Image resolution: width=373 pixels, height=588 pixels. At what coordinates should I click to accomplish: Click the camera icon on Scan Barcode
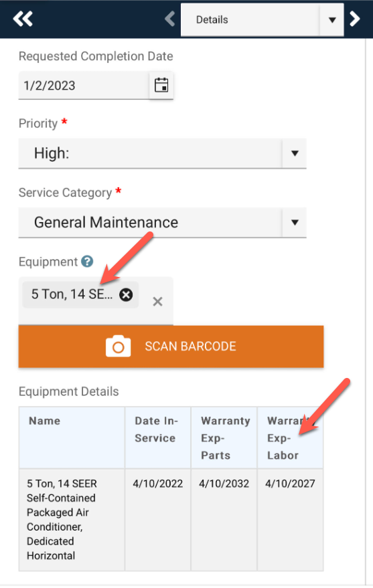[119, 346]
